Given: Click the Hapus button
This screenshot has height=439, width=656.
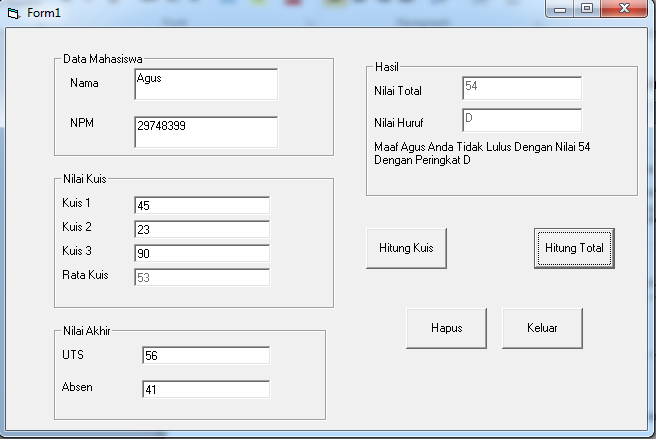Looking at the screenshot, I should pos(446,328).
